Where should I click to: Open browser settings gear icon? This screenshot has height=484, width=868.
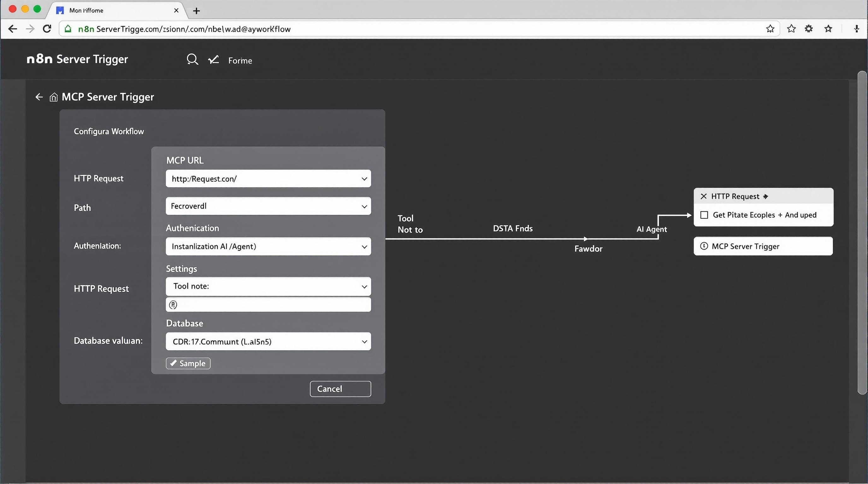[809, 29]
